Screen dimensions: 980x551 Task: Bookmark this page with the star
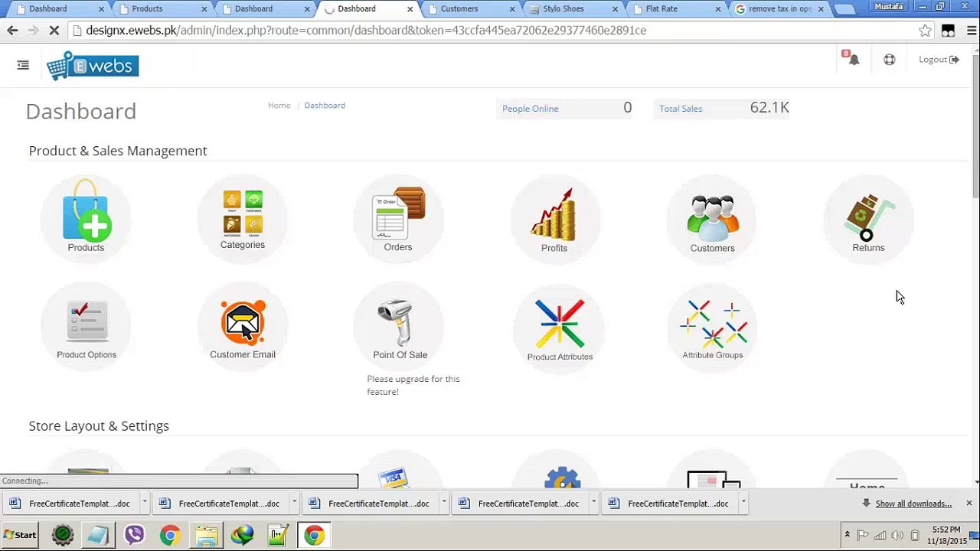tap(926, 31)
